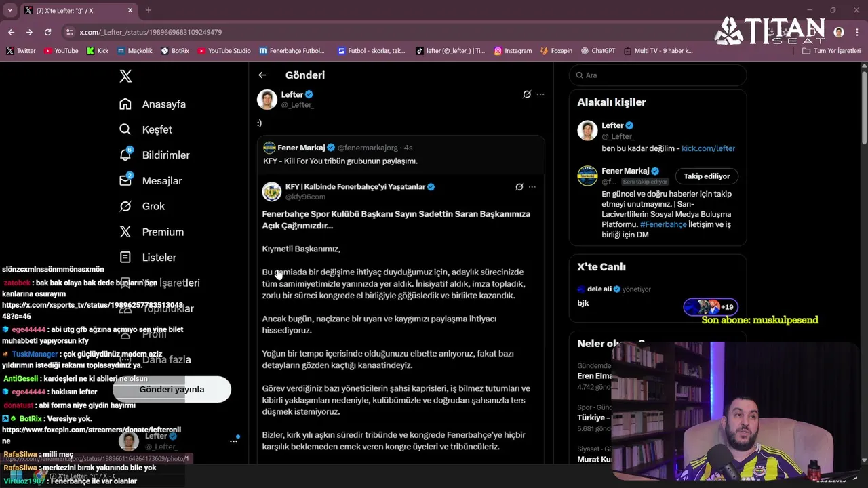Open ChatGPT bookmark
The height and width of the screenshot is (488, 868).
click(x=598, y=51)
